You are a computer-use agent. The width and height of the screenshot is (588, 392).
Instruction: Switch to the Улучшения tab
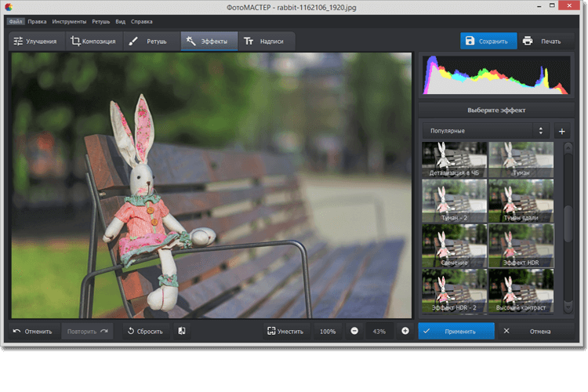click(x=34, y=41)
